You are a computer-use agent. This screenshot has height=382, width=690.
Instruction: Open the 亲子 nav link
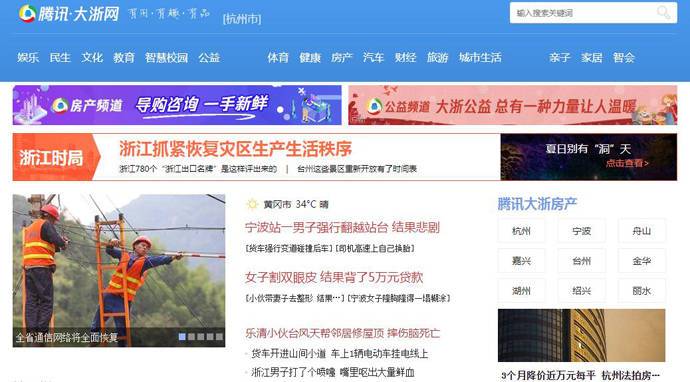click(x=560, y=58)
